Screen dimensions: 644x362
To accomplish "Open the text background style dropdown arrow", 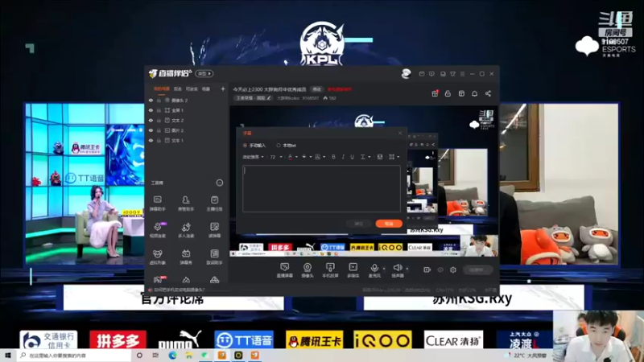I will point(324,157).
